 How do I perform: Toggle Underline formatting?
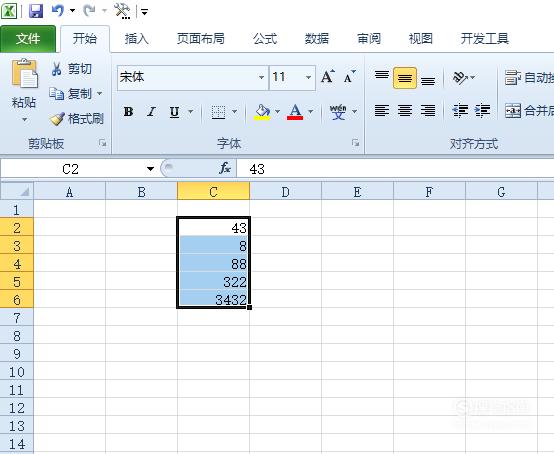tap(174, 112)
